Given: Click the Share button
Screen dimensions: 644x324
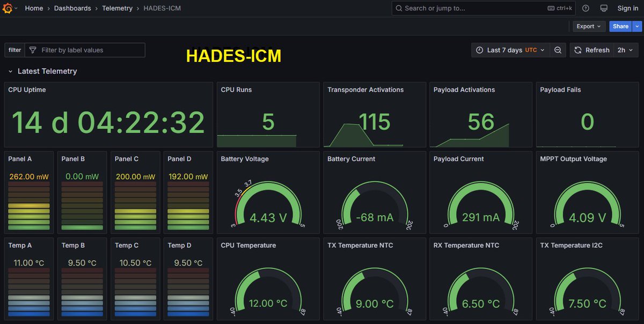Looking at the screenshot, I should click(x=620, y=26).
